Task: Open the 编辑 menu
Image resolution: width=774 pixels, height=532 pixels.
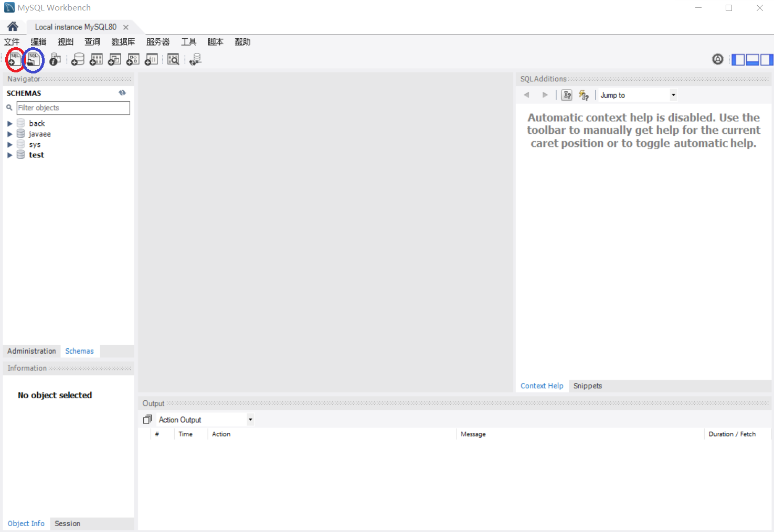Action: [38, 42]
